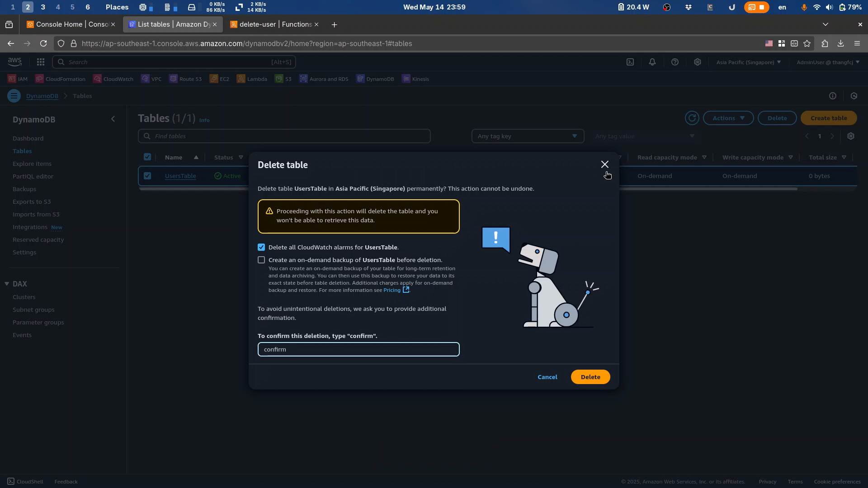Click the horizontal table scrollbar
Screen dimensions: 868x488
[468, 189]
